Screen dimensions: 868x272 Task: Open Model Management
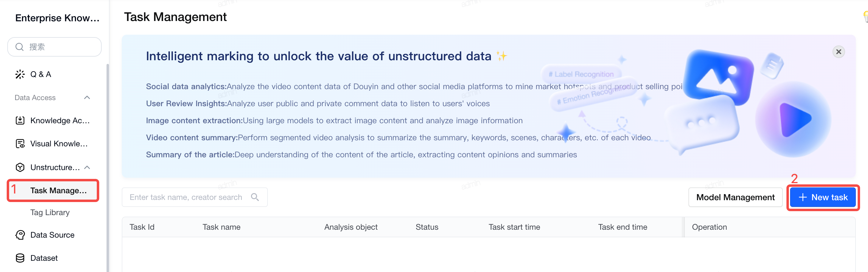point(735,197)
